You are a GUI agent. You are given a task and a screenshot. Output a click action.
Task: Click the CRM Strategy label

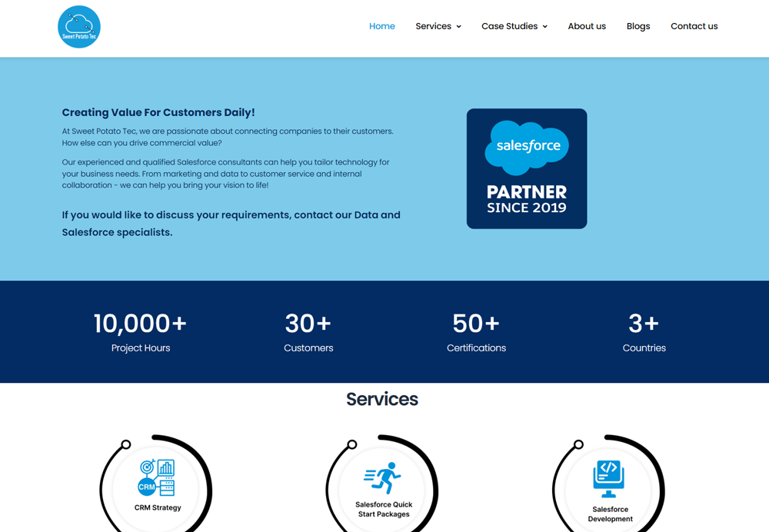click(158, 507)
